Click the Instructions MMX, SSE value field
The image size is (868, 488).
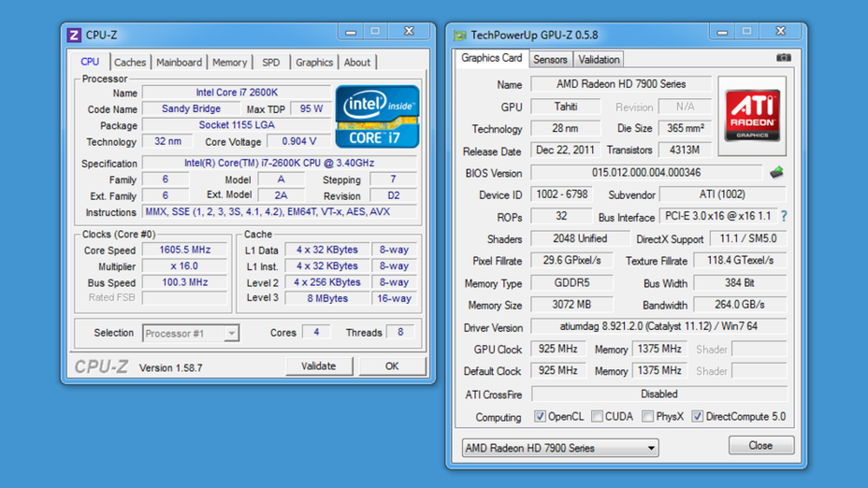[279, 212]
